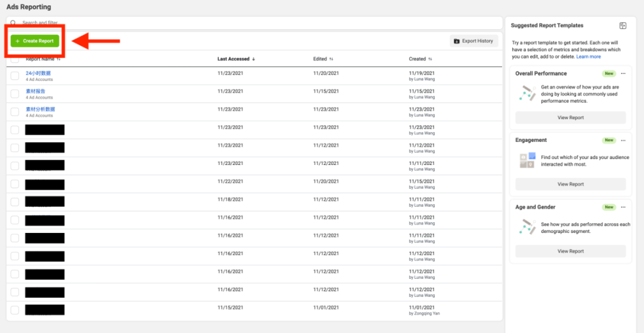Click the Age and Gender template illustration
The height and width of the screenshot is (333, 644).
527,227
